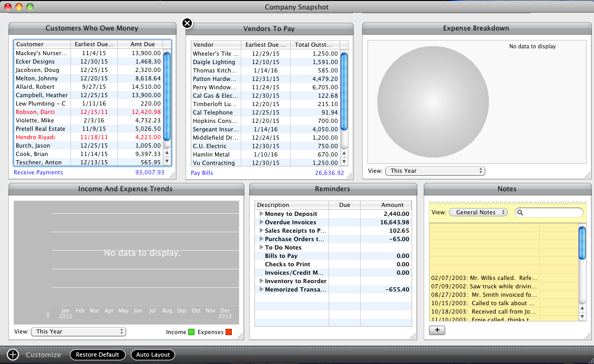Click the magnifier icon in Notes search
Viewport: 594px width, 364px height.
[520, 213]
